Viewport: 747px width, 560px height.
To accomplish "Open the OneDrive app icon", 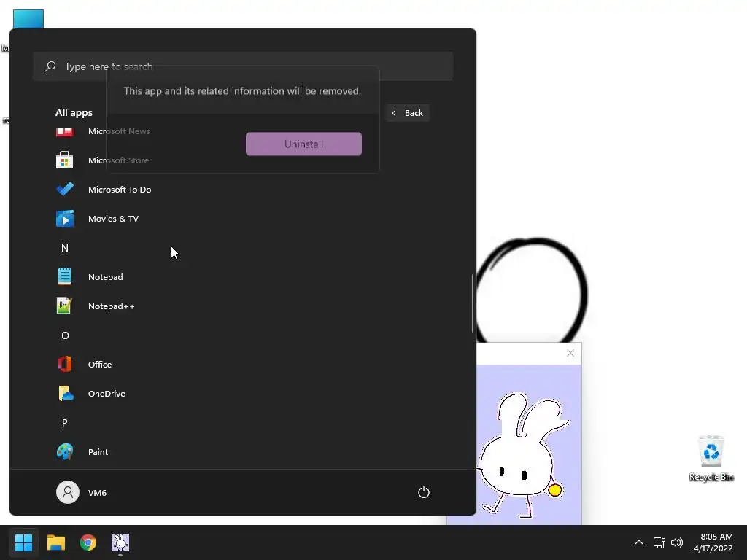I will pos(65,393).
